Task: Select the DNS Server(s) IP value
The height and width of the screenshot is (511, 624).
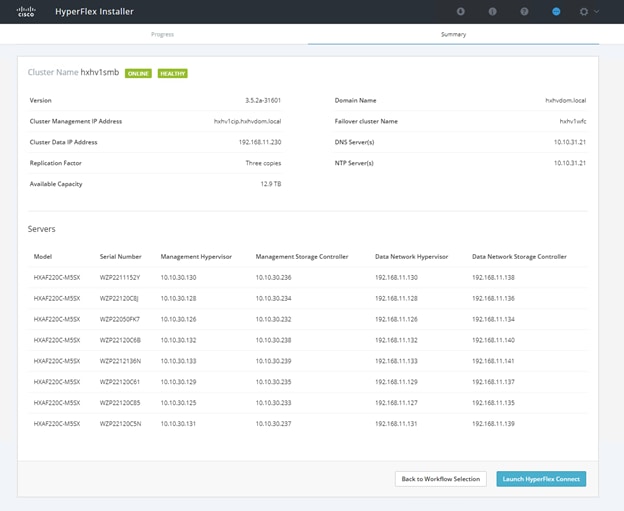Action: pyautogui.click(x=570, y=142)
